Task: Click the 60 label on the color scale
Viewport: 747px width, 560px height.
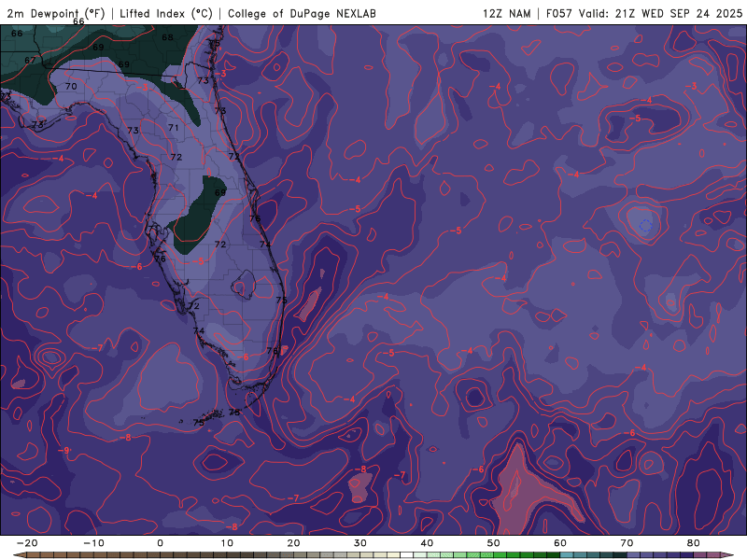Action: (x=560, y=543)
